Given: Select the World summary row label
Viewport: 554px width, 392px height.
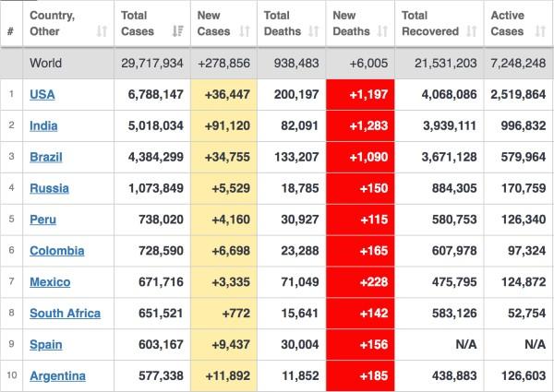Looking at the screenshot, I should point(46,64).
